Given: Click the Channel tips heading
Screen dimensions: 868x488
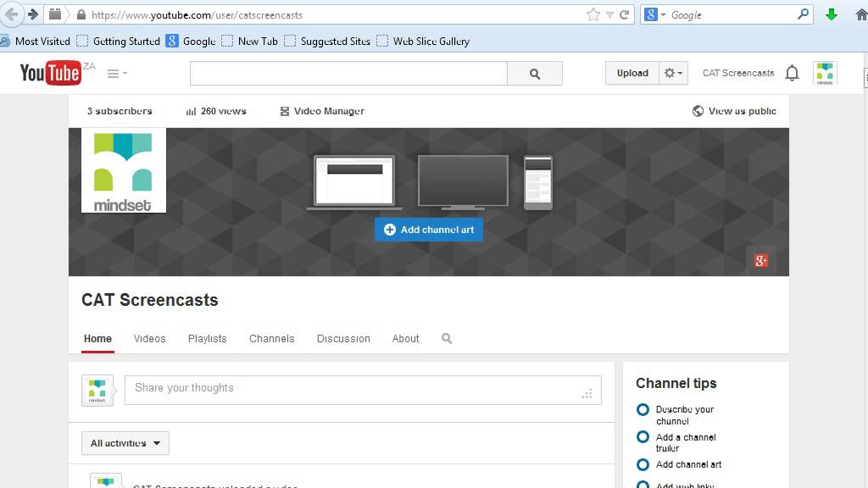Looking at the screenshot, I should [676, 384].
